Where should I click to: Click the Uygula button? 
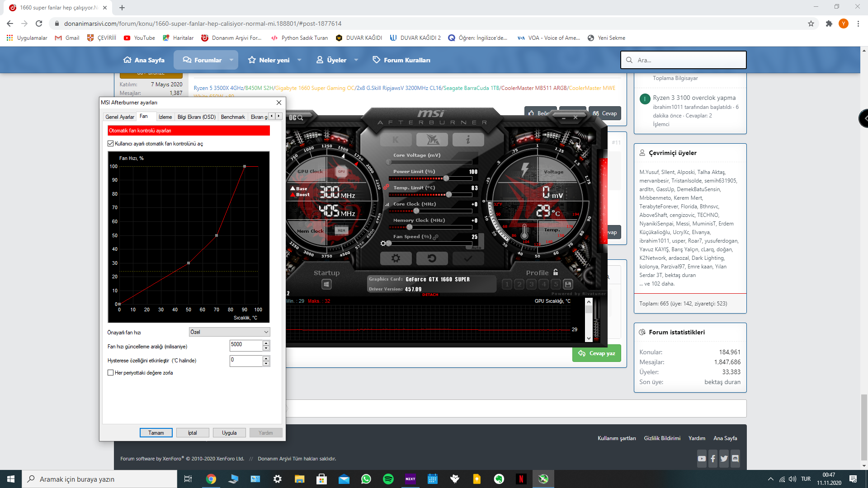point(229,433)
